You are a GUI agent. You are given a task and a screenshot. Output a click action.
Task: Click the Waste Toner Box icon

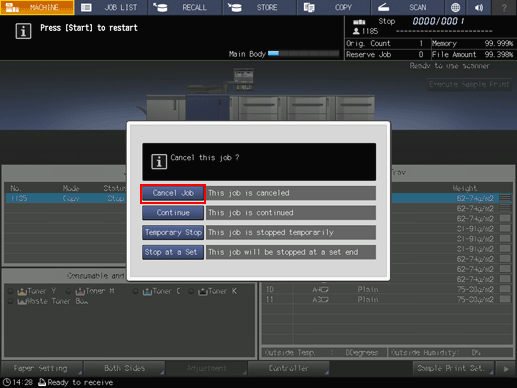tap(22, 302)
